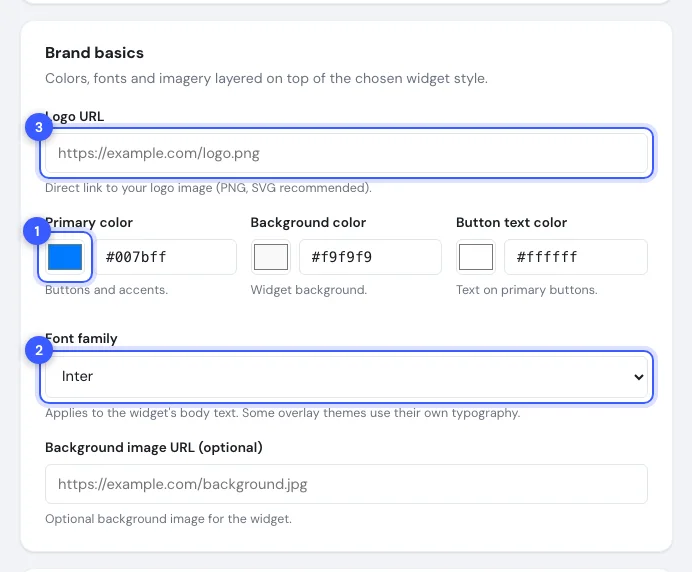Open the Font family dropdown
692x572 pixels.
pyautogui.click(x=346, y=376)
